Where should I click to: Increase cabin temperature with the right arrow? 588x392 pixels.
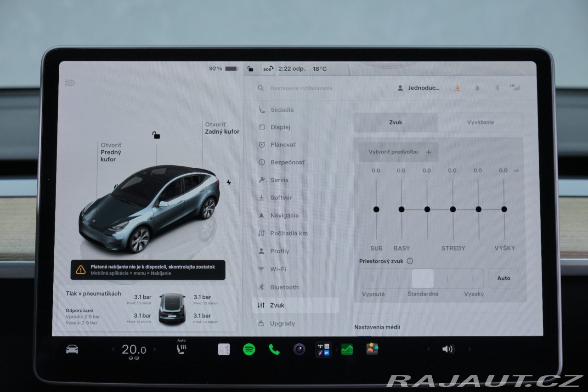154,349
